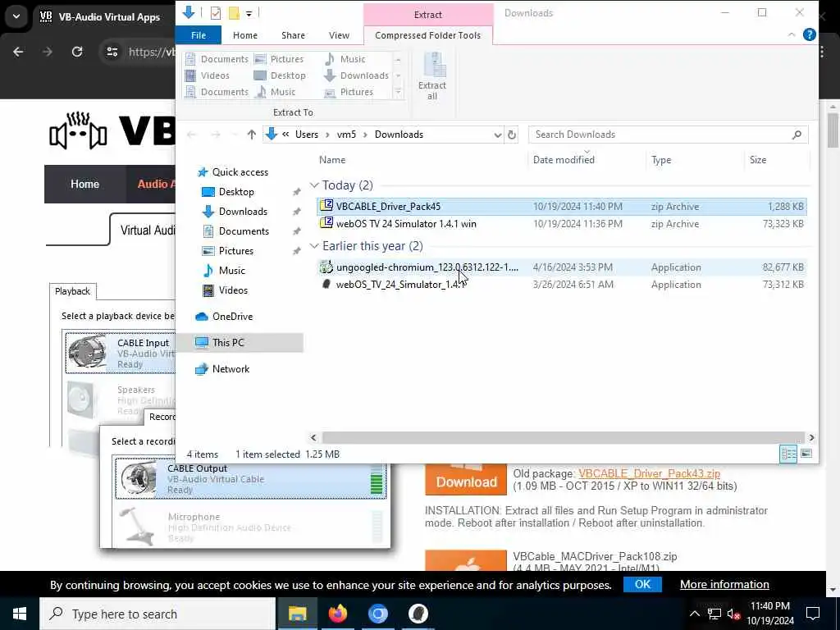Click the Properties quick access toolbar icon
Viewport: 840px width, 630px height.
pos(216,13)
